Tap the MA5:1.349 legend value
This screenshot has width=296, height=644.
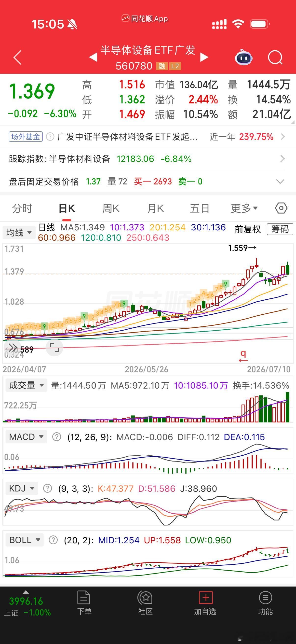click(82, 227)
